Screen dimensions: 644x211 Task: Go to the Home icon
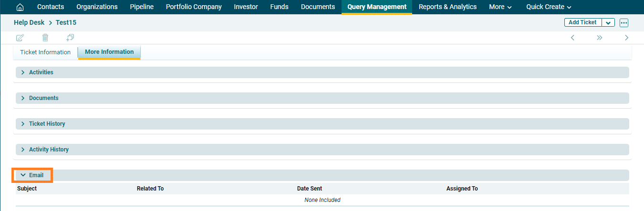[x=20, y=7]
